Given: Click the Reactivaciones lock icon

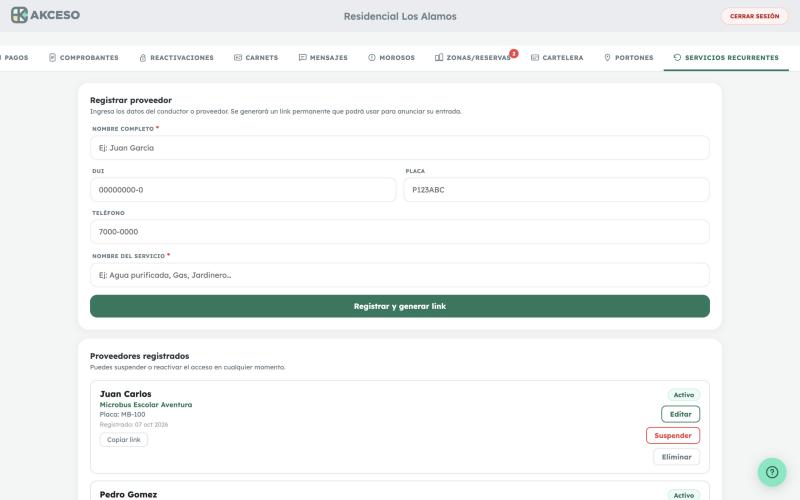Looking at the screenshot, I should (143, 58).
